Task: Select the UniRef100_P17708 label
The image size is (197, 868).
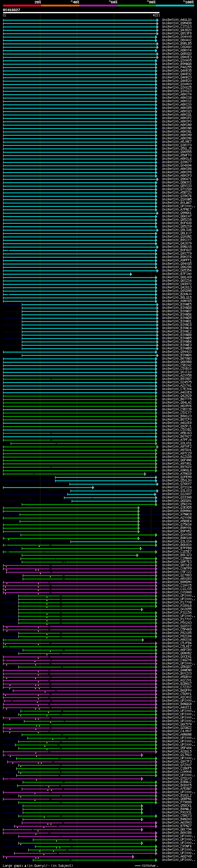Action: point(177,603)
